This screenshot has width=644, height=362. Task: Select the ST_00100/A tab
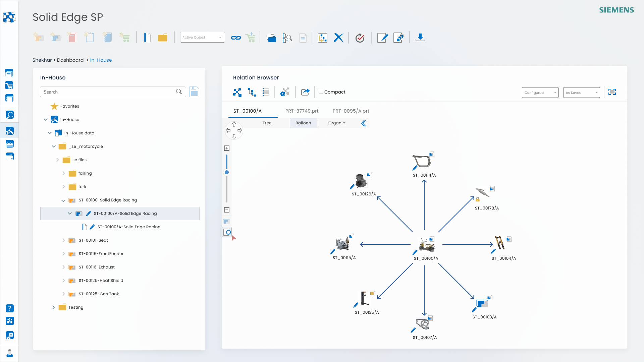pos(248,111)
